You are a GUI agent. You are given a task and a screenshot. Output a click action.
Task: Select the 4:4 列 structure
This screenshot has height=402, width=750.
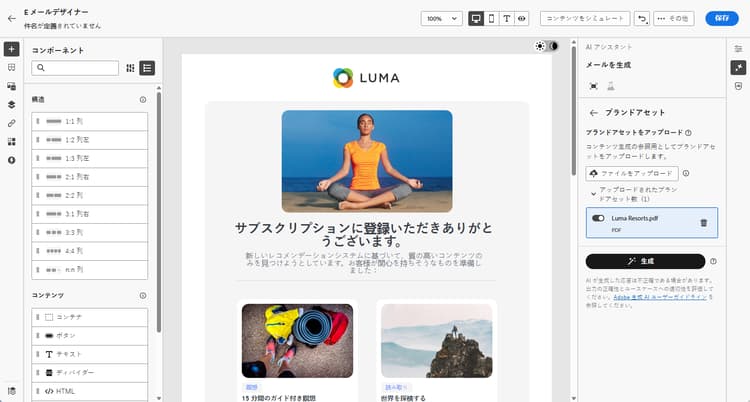tap(89, 251)
